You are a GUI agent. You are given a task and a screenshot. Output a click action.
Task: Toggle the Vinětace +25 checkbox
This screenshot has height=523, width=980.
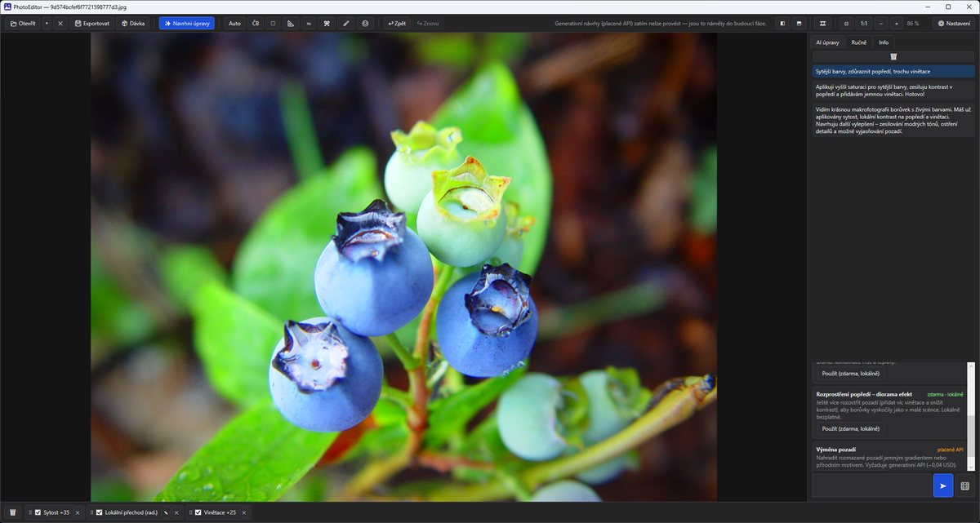[198, 512]
